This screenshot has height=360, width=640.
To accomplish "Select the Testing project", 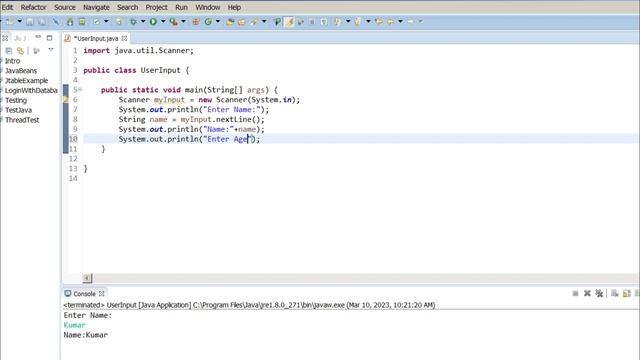I will (16, 100).
